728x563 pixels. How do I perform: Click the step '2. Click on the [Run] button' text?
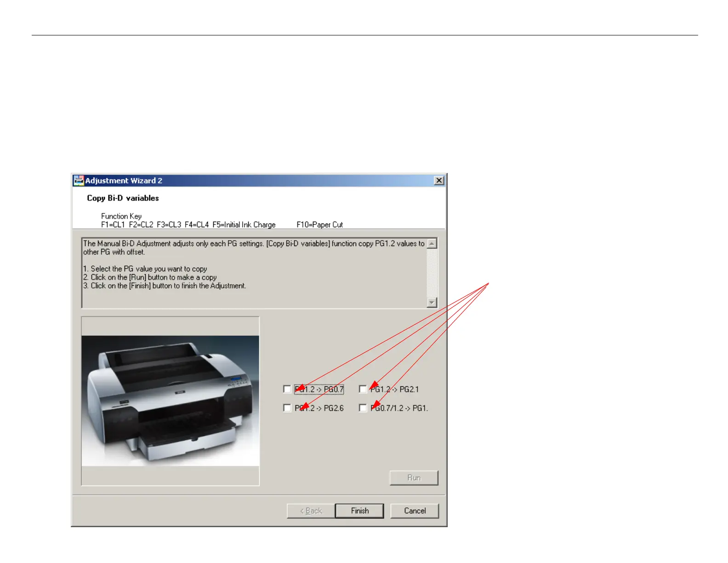(x=150, y=277)
